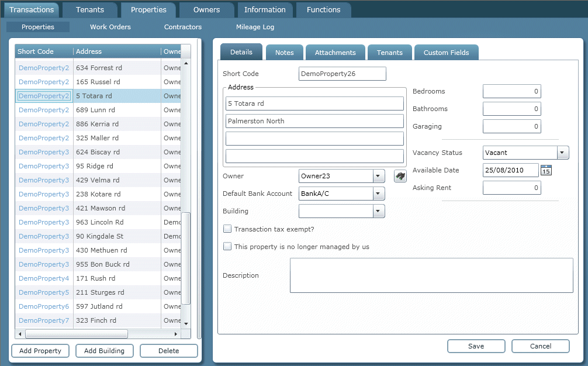Tick the Transaction tax exempt checkbox

[x=227, y=229]
